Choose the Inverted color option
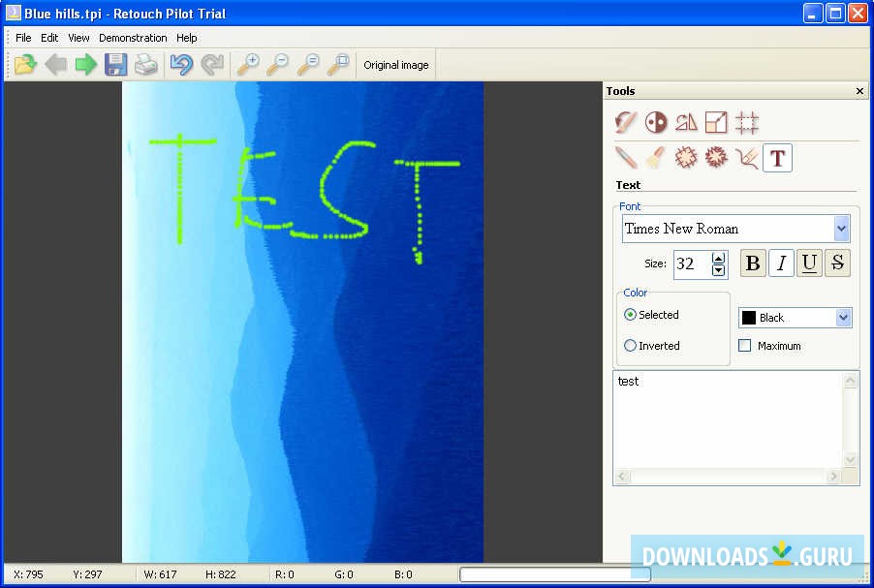The width and height of the screenshot is (874, 588). tap(631, 346)
